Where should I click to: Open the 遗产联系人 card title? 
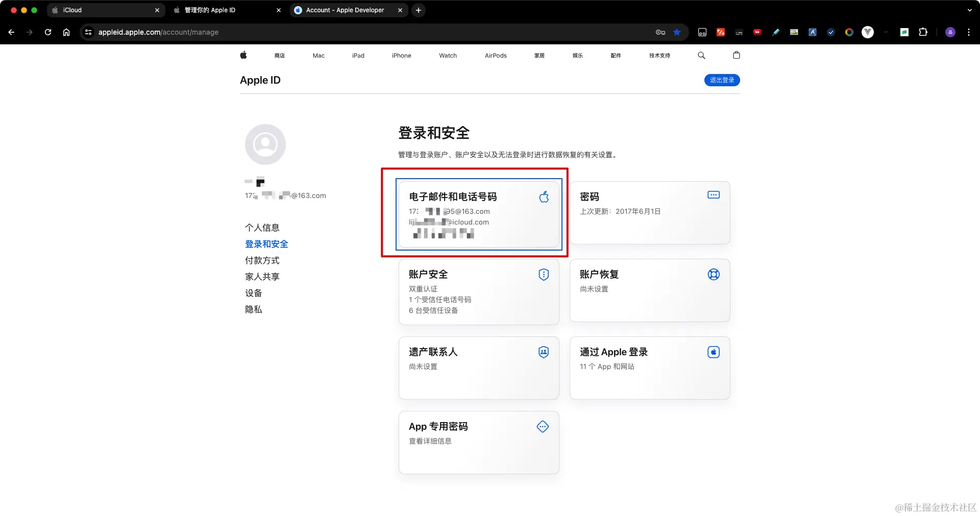click(433, 352)
